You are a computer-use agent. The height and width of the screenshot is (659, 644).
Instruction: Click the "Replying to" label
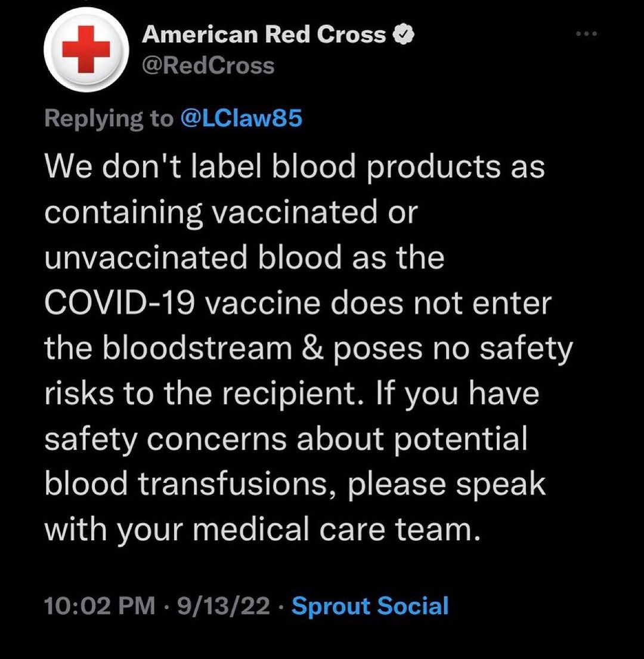[108, 119]
